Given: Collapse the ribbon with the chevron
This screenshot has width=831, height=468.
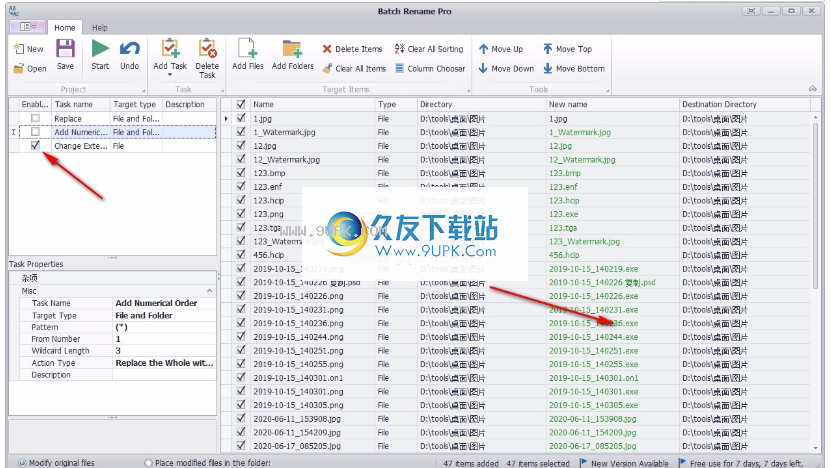Looking at the screenshot, I should coord(812,89).
